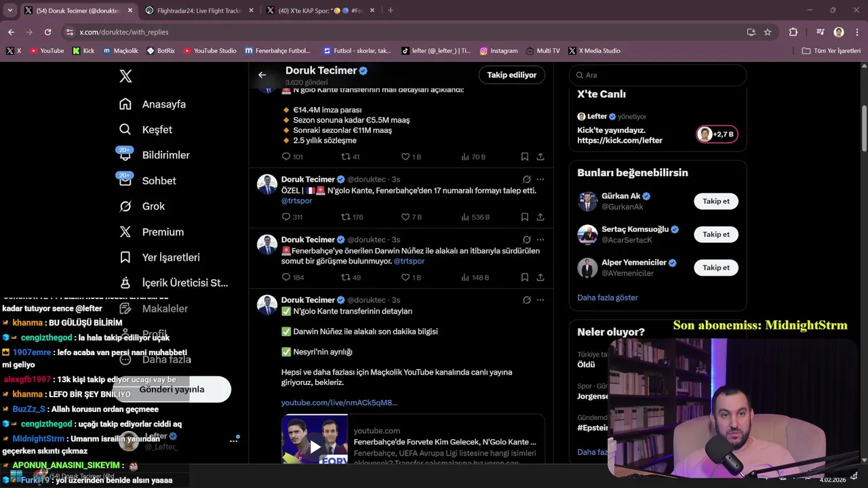Open the Fenerbahçe Futbol bookmark
The width and height of the screenshot is (868, 488).
278,51
